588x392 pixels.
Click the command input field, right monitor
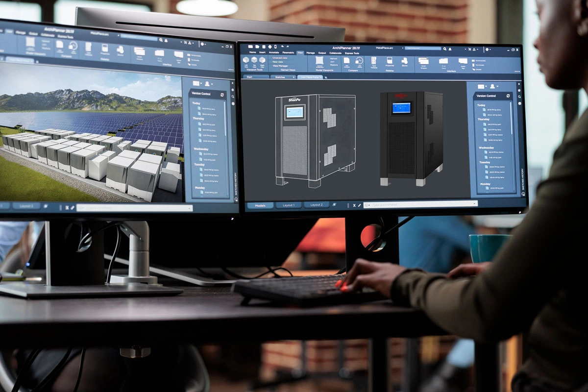point(420,204)
